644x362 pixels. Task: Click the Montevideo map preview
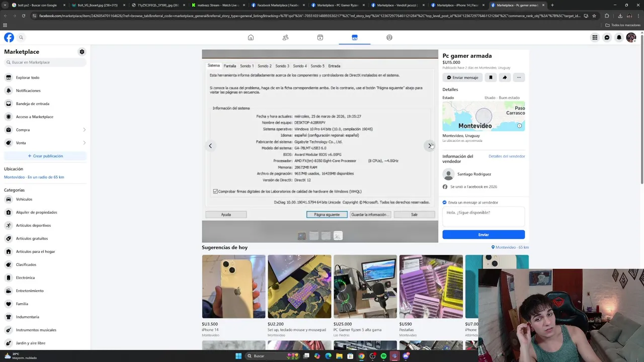(x=484, y=116)
